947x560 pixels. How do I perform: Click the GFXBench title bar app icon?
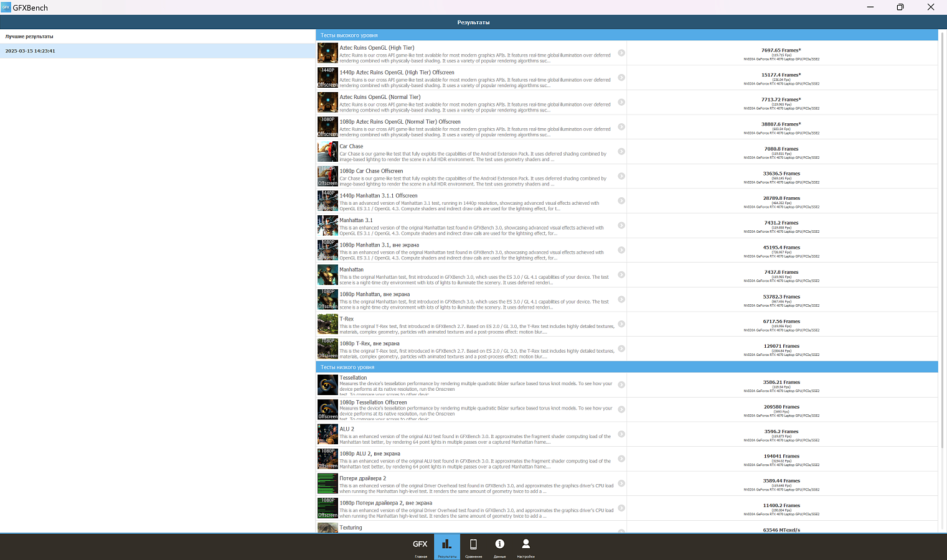[x=6, y=7]
